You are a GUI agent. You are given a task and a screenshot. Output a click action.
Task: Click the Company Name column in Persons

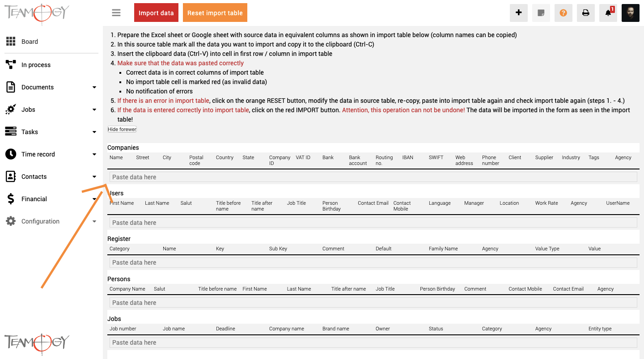coord(127,289)
